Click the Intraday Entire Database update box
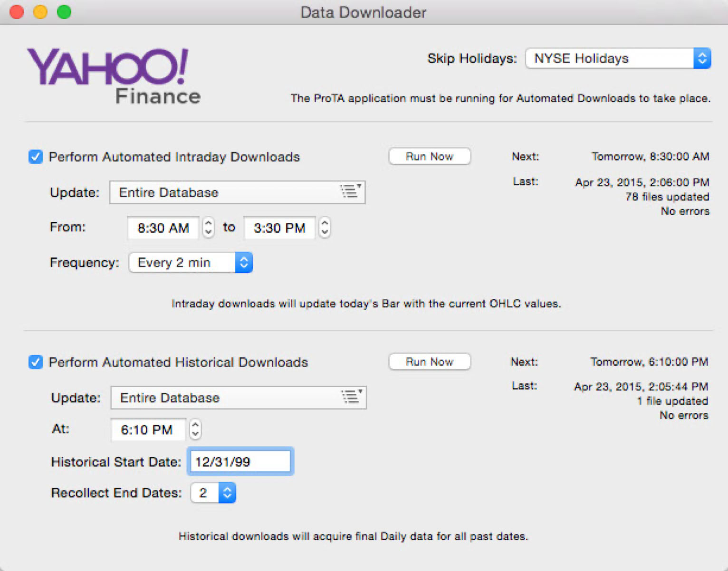This screenshot has width=728, height=571. tap(223, 192)
